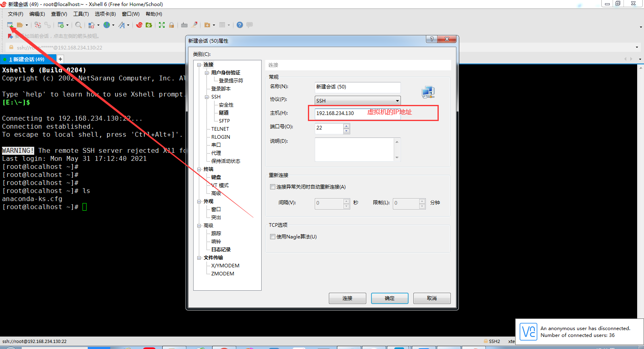644x349 pixels.
Task: Toggle full screen with green arrows icon
Action: coord(162,25)
